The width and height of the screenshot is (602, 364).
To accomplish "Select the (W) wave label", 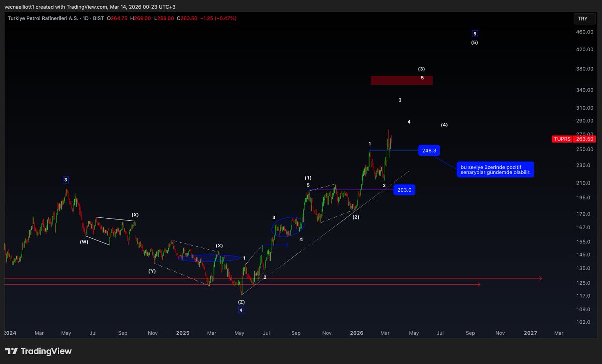I will 84,242.
